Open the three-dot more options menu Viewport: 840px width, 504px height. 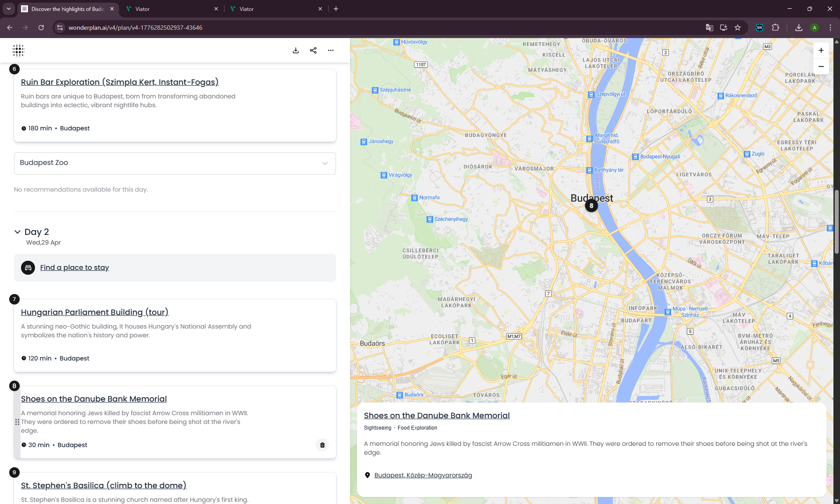click(x=331, y=50)
